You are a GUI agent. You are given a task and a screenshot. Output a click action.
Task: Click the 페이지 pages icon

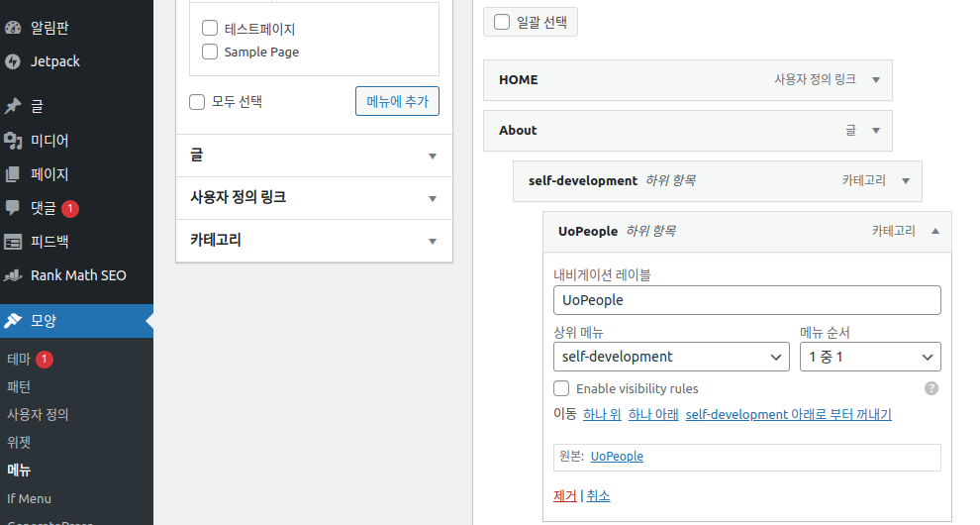(x=13, y=174)
